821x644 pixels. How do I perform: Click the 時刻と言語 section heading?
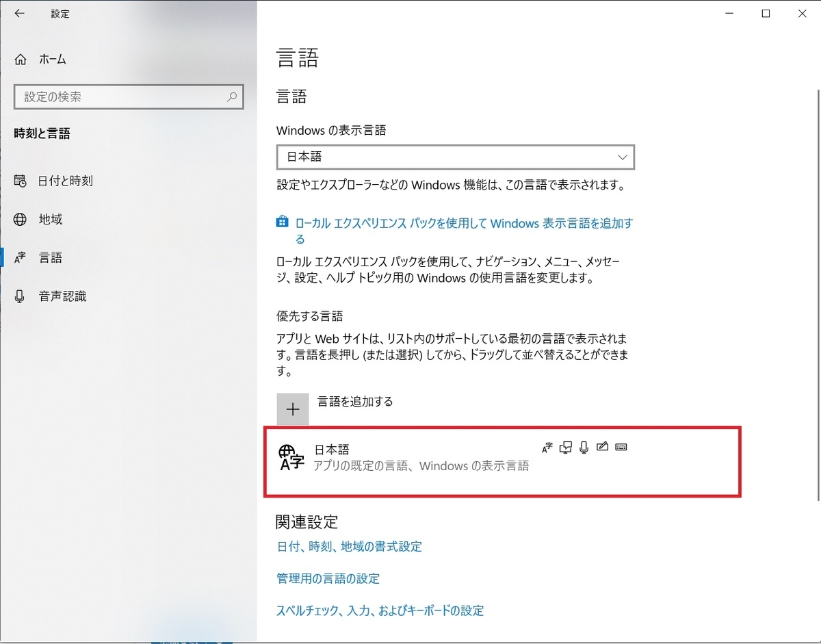(x=42, y=134)
